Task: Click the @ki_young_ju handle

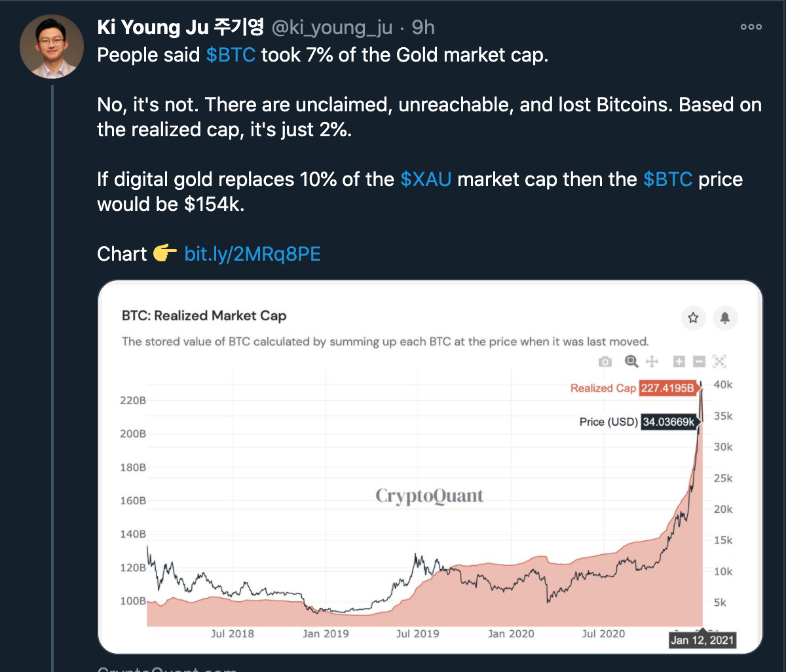Action: (331, 27)
